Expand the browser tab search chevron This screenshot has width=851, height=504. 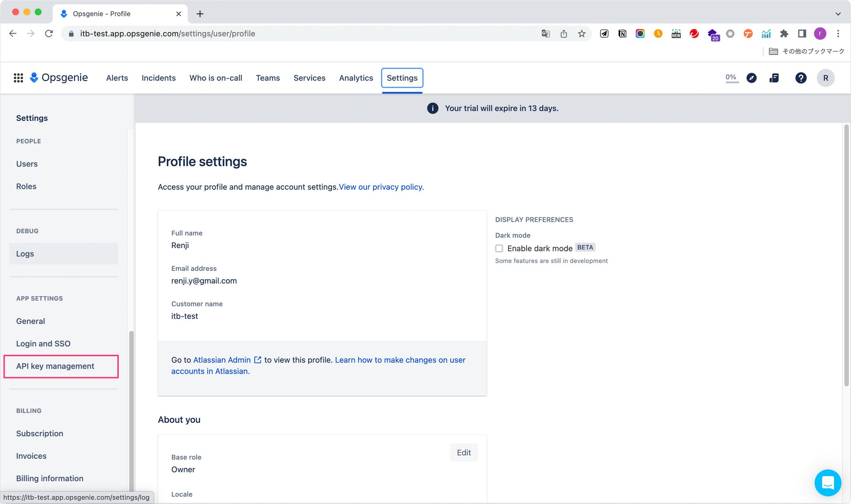click(x=838, y=14)
